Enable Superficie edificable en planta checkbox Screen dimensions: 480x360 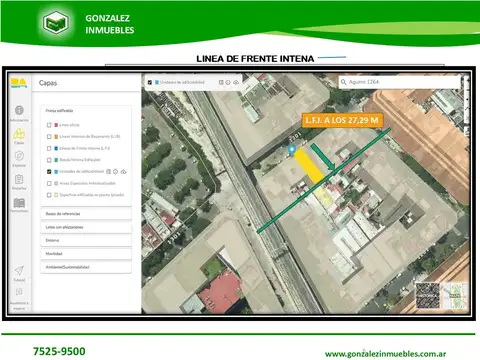coord(49,195)
